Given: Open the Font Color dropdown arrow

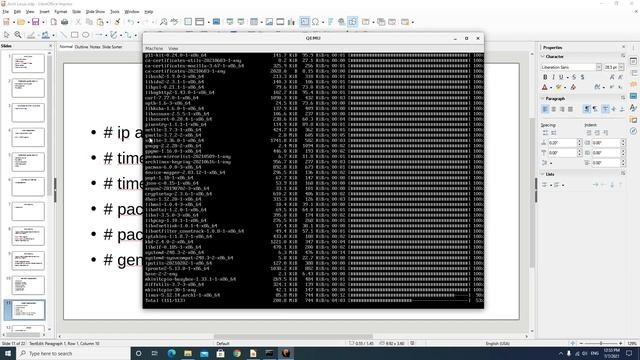Looking at the screenshot, I should (x=551, y=87).
